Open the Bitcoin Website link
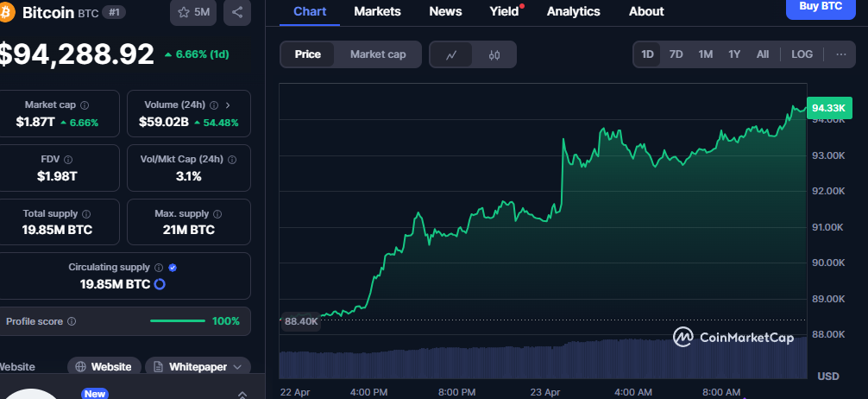Viewport: 868px width, 399px height. 104,367
